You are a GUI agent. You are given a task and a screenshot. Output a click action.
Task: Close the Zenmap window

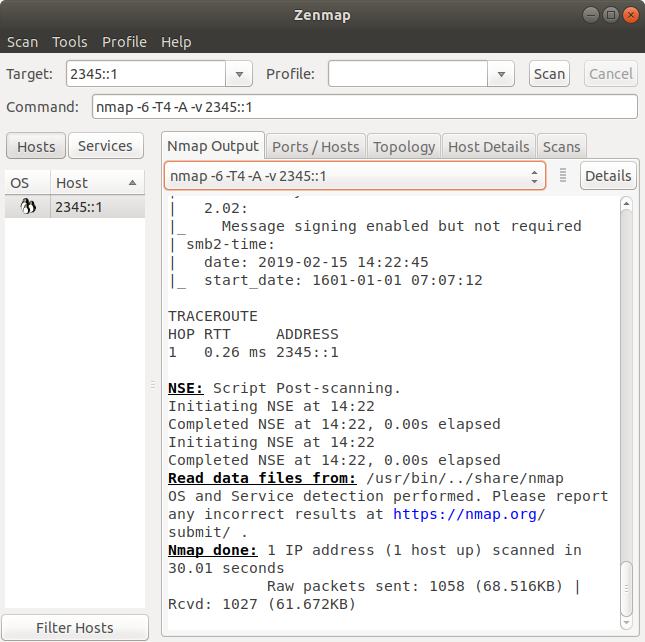pyautogui.click(x=630, y=14)
